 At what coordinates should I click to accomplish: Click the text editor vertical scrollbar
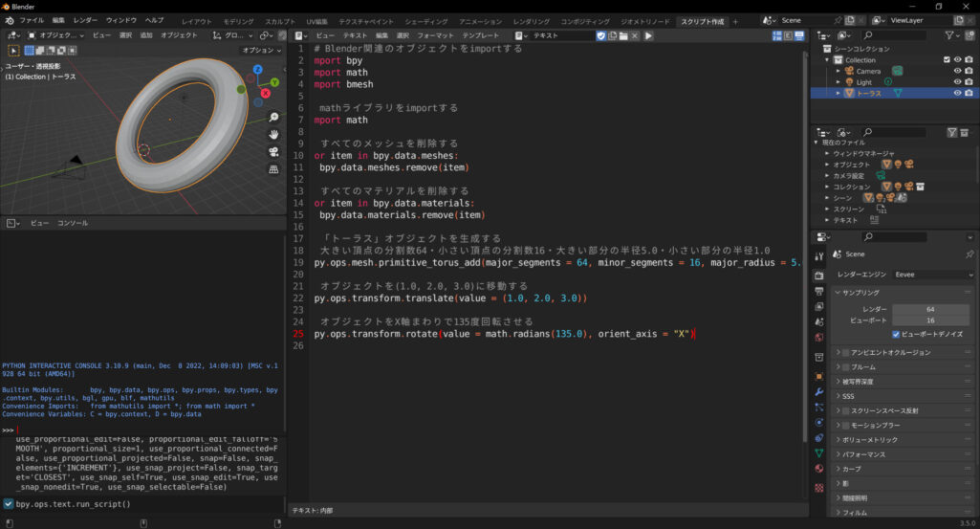pos(804,247)
